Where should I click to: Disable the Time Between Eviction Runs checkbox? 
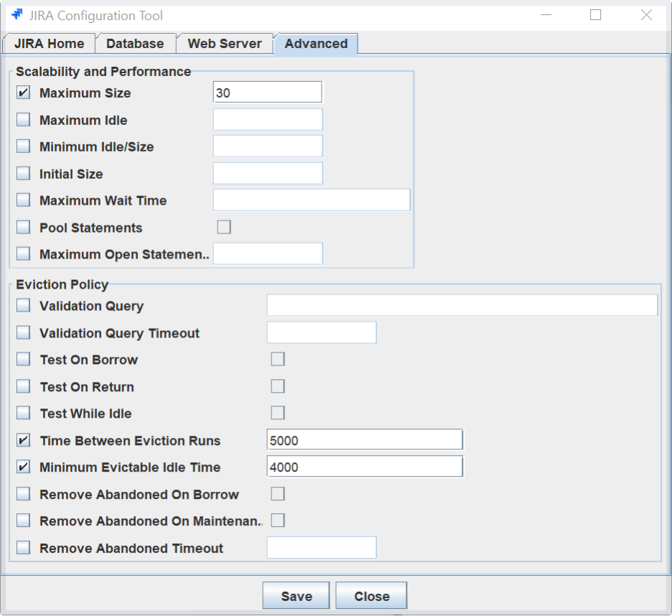(24, 441)
